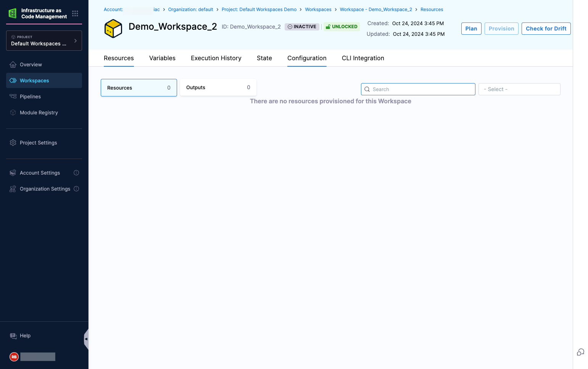Open the module switcher grid icon
Screen dimensions: 588x369
[x=75, y=13]
